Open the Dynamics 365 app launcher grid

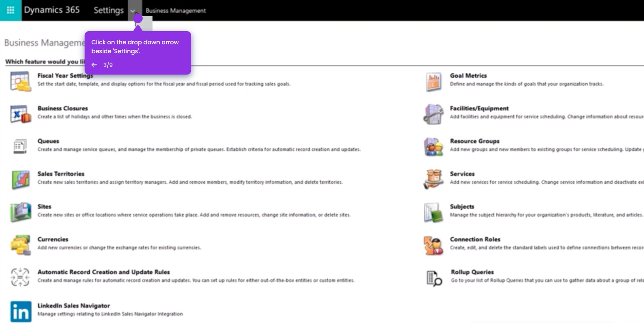[11, 10]
